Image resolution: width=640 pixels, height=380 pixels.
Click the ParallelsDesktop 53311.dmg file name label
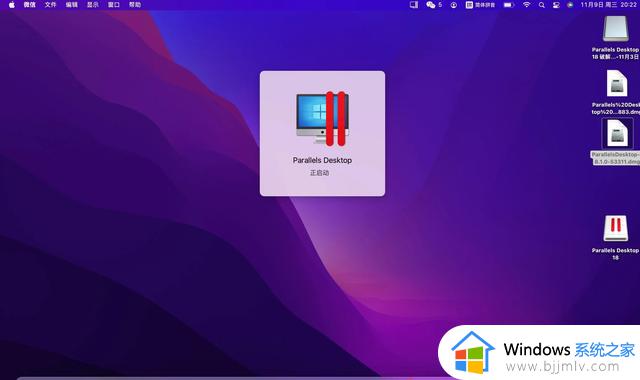click(x=616, y=158)
